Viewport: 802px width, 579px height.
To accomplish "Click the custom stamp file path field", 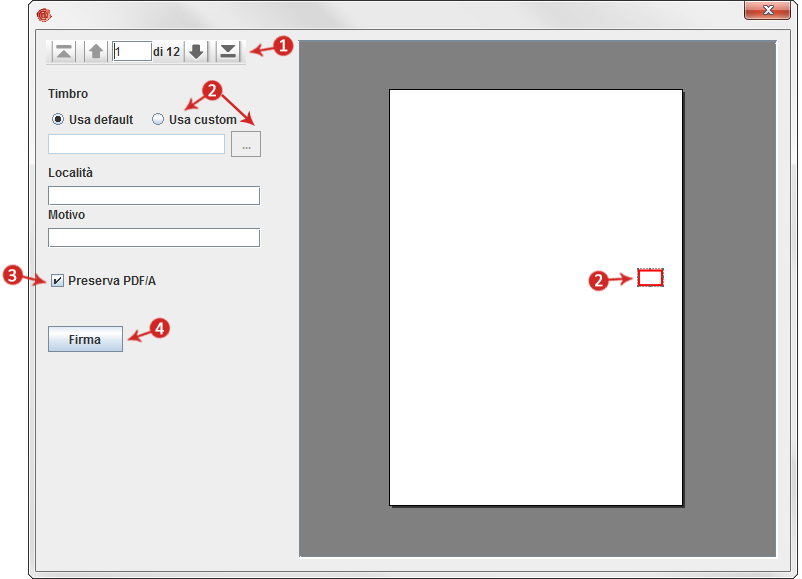I will pyautogui.click(x=136, y=144).
